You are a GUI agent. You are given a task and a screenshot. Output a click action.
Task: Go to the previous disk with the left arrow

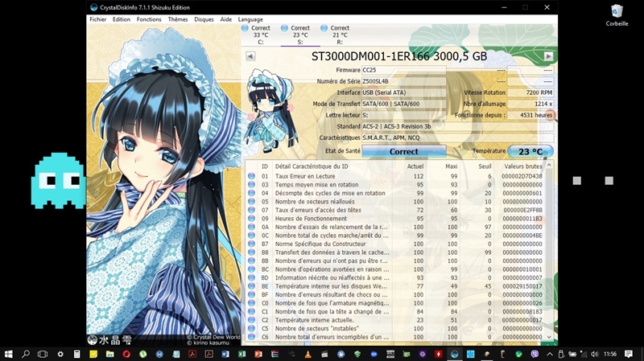click(250, 56)
